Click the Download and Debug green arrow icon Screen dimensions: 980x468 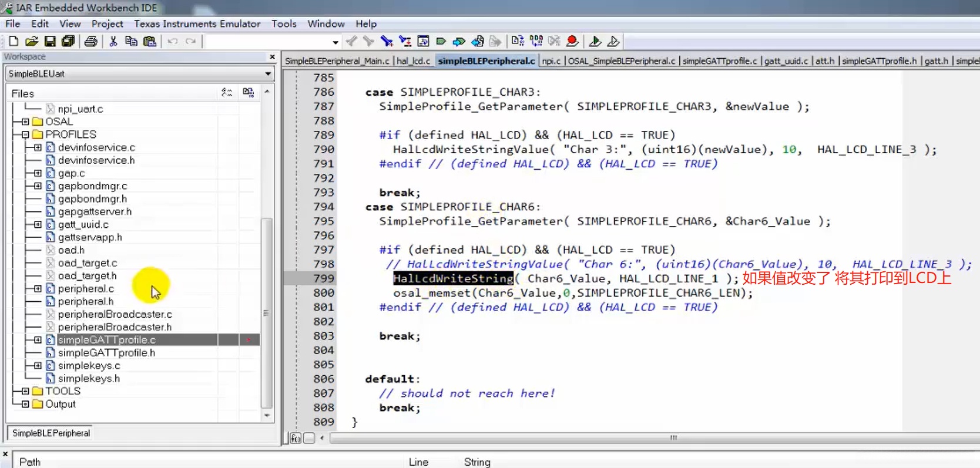tap(595, 41)
